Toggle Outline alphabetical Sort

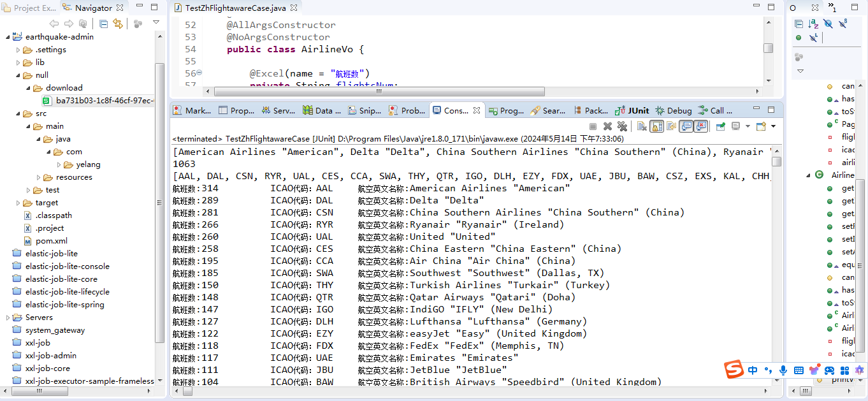[x=813, y=24]
